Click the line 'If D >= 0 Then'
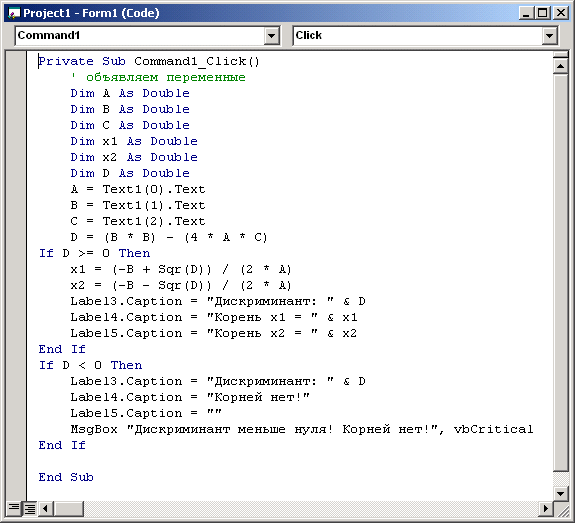This screenshot has width=575, height=523. pos(95,253)
